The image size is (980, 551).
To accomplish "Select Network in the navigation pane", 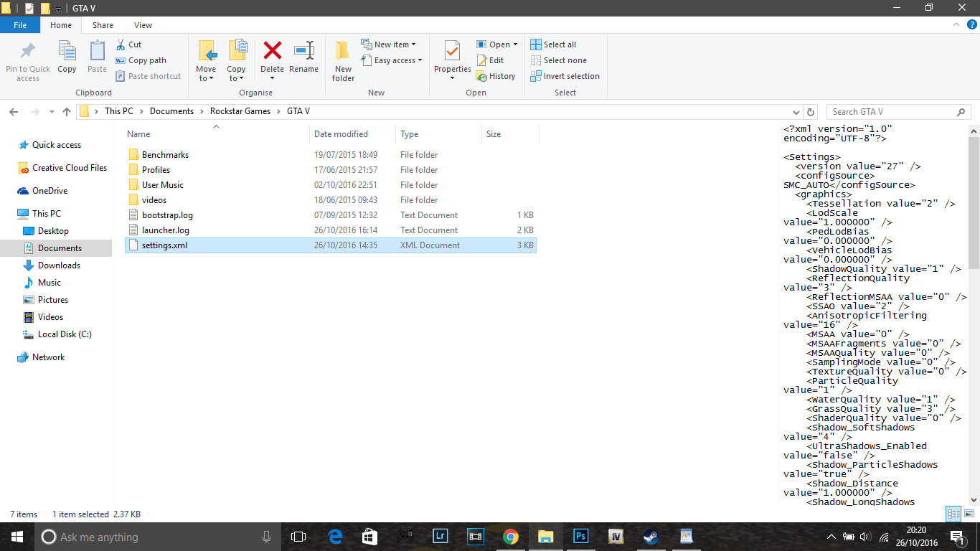I will (48, 357).
